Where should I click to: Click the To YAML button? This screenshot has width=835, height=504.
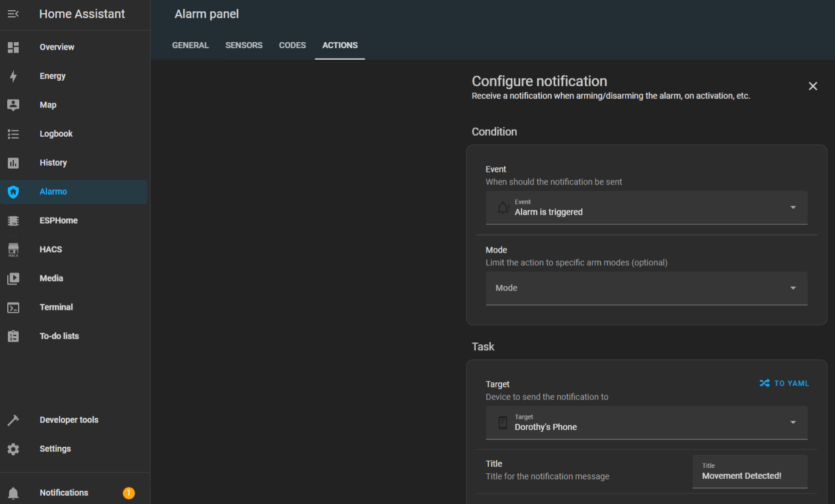click(x=784, y=383)
